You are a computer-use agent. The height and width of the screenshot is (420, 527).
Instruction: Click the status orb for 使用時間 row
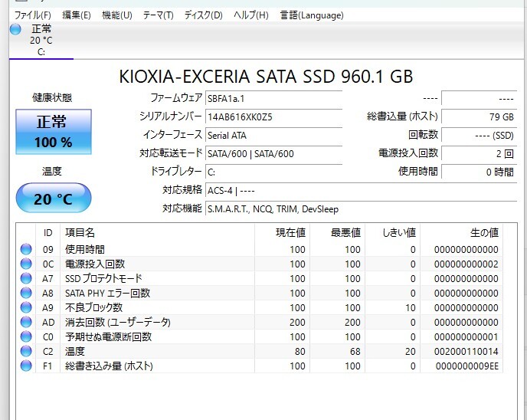(26, 250)
